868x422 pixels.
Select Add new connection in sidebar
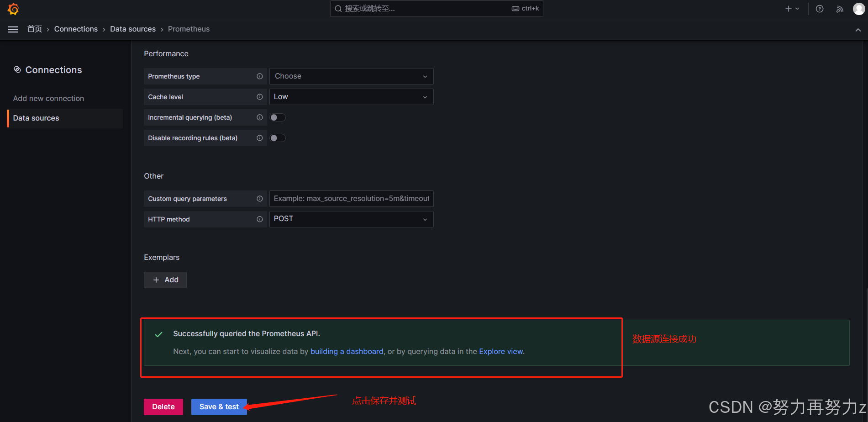[x=49, y=98]
